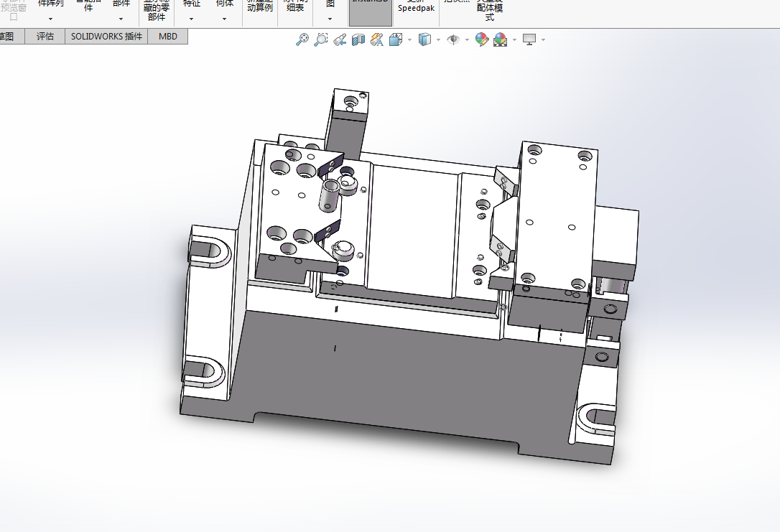This screenshot has width=780, height=532.
Task: Open the View Settings monitor icon
Action: tap(529, 39)
